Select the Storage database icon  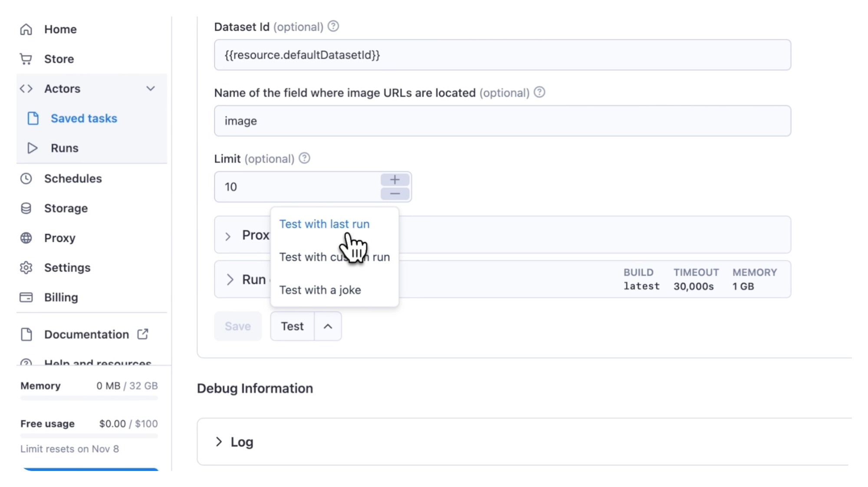point(26,208)
